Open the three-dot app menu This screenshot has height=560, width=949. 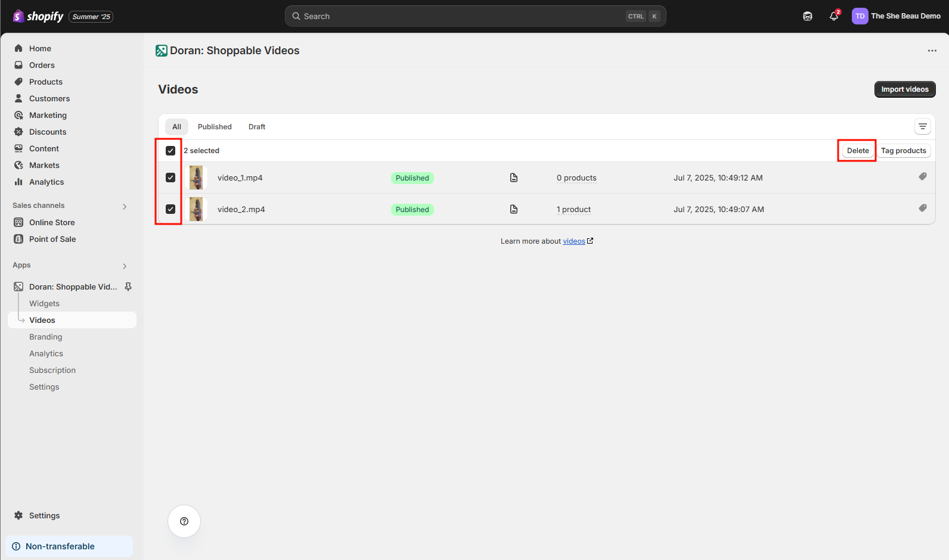click(932, 51)
